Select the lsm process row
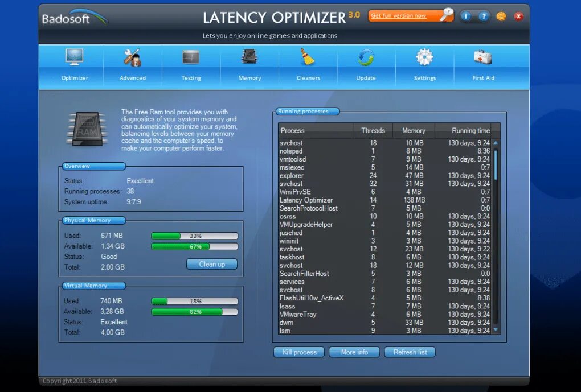The width and height of the screenshot is (581, 392). pyautogui.click(x=384, y=331)
